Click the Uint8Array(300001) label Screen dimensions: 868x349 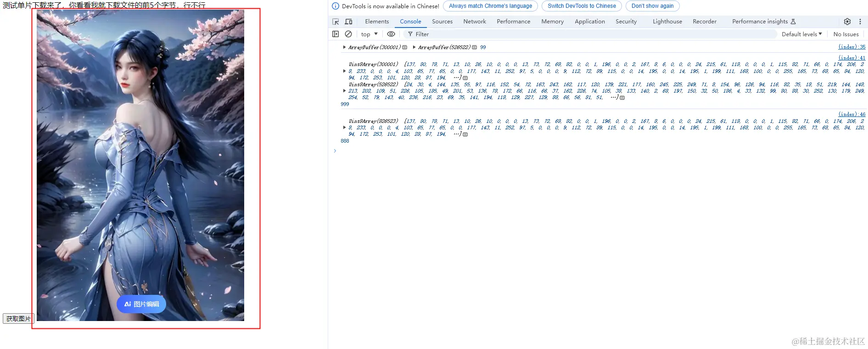373,64
